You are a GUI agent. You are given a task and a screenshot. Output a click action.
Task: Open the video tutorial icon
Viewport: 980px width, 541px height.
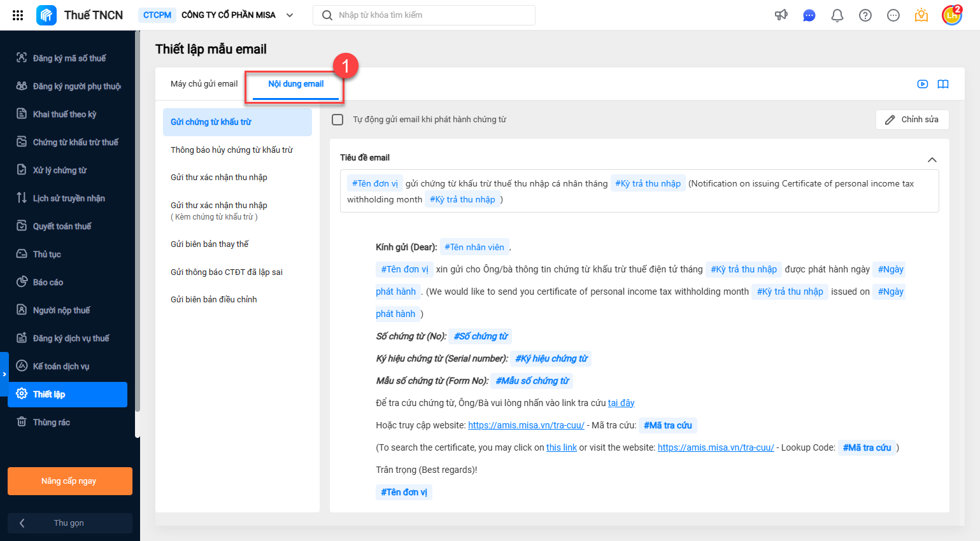pyautogui.click(x=923, y=84)
